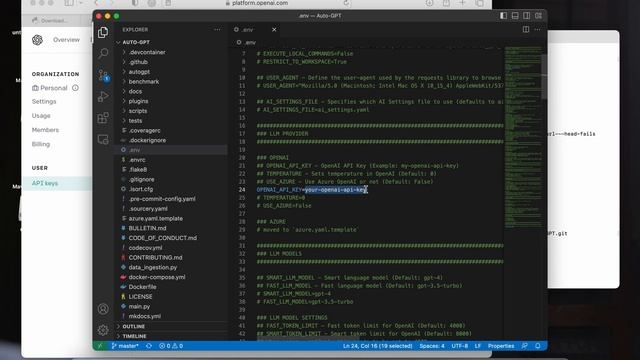The width and height of the screenshot is (640, 360).
Task: Open the LICENSE file
Action: tap(140, 297)
